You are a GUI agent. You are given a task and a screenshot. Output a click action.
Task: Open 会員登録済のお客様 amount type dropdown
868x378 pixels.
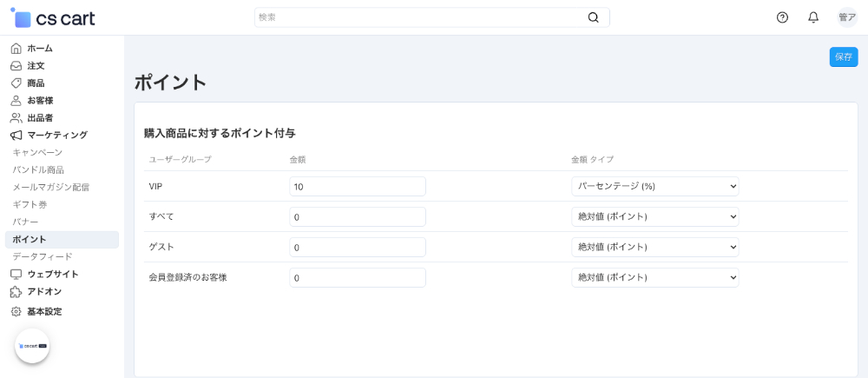[x=654, y=278]
